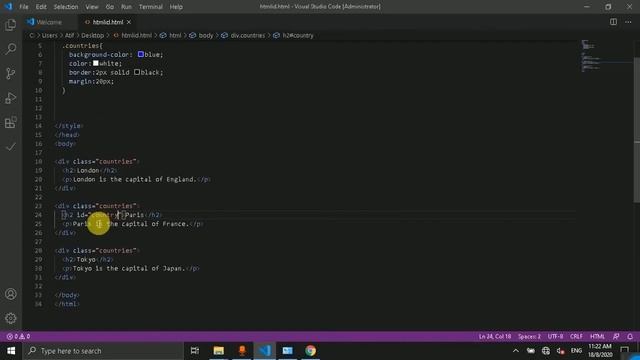Click the errors and warnings status indicator
640x360 pixels.
[18, 336]
